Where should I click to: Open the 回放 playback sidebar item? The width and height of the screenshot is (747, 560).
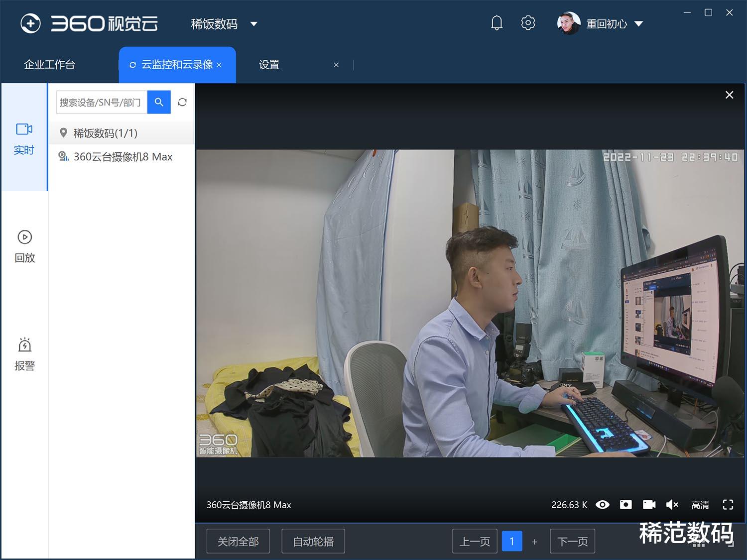point(24,246)
